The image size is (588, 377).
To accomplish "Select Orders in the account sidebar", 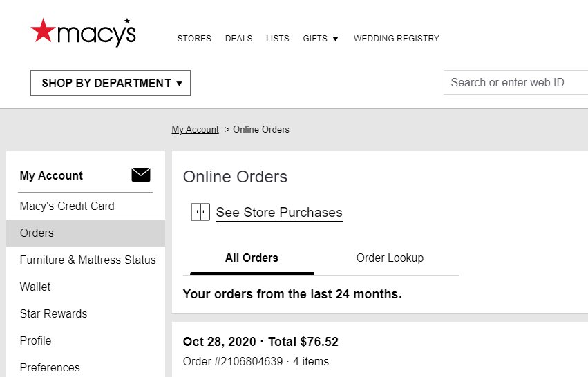I will (86, 233).
